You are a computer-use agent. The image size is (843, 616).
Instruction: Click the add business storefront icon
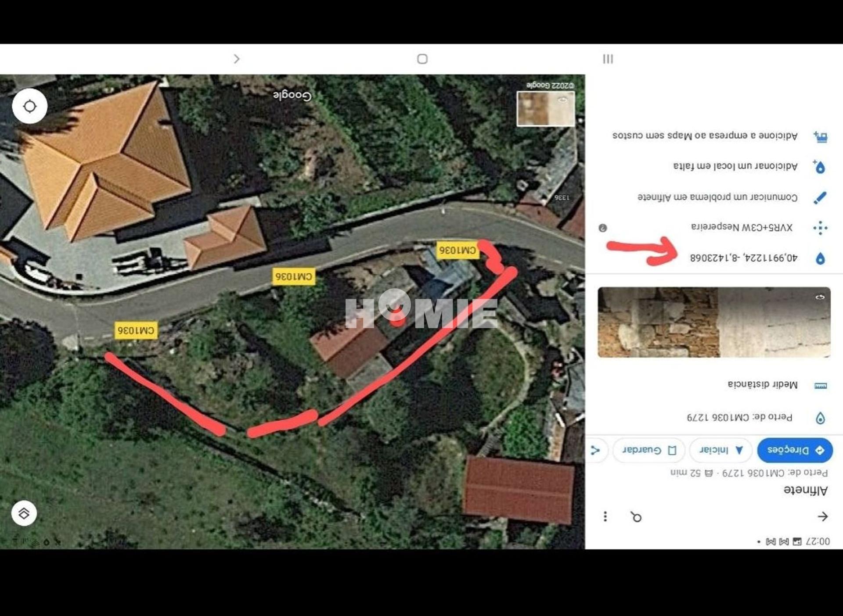coord(820,137)
